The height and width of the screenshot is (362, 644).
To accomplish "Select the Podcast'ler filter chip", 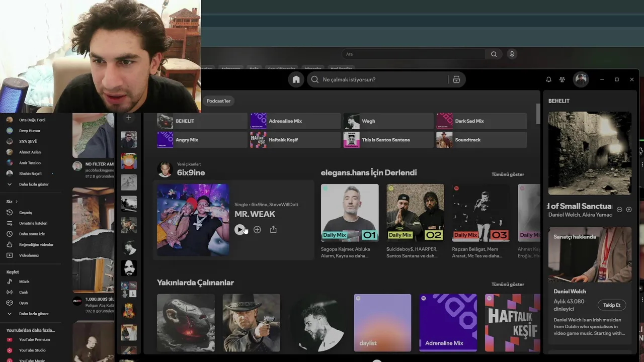I will tap(218, 101).
